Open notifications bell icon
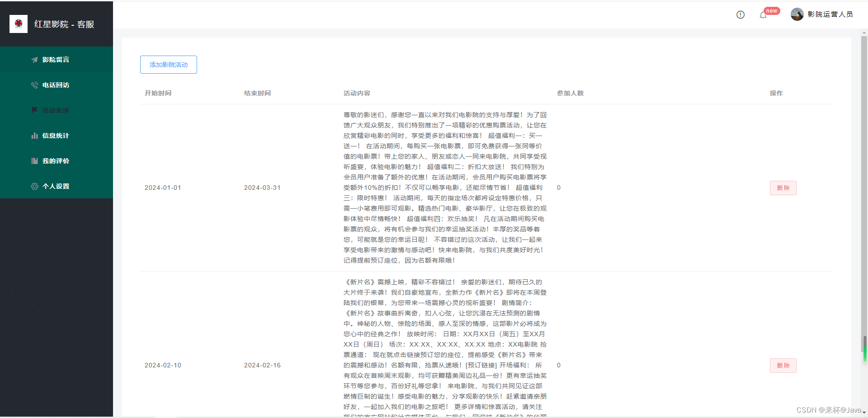868x418 pixels. (x=763, y=15)
